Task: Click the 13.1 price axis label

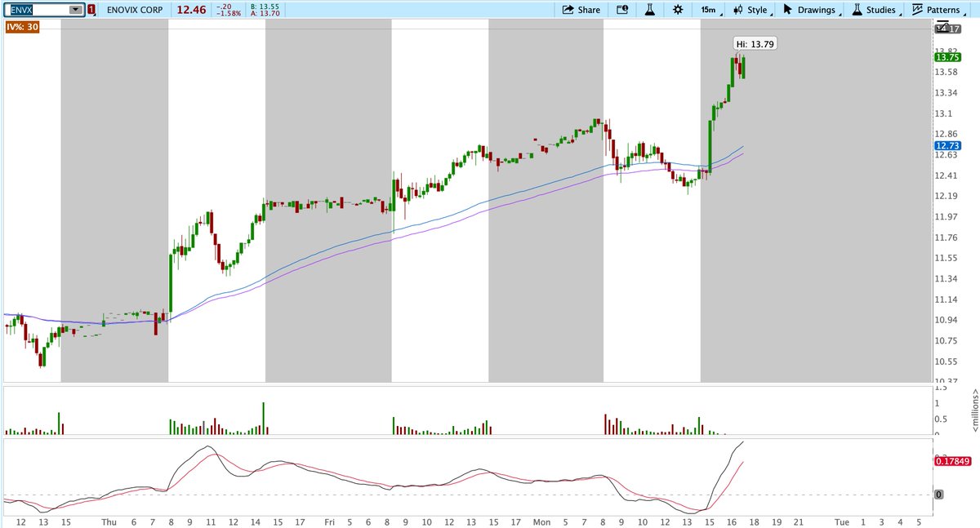Action: [945, 113]
